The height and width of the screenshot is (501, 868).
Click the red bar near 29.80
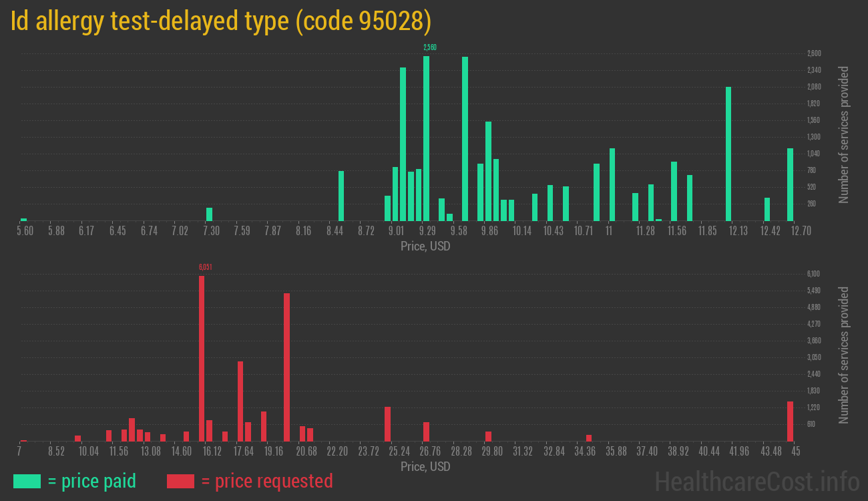coord(488,436)
